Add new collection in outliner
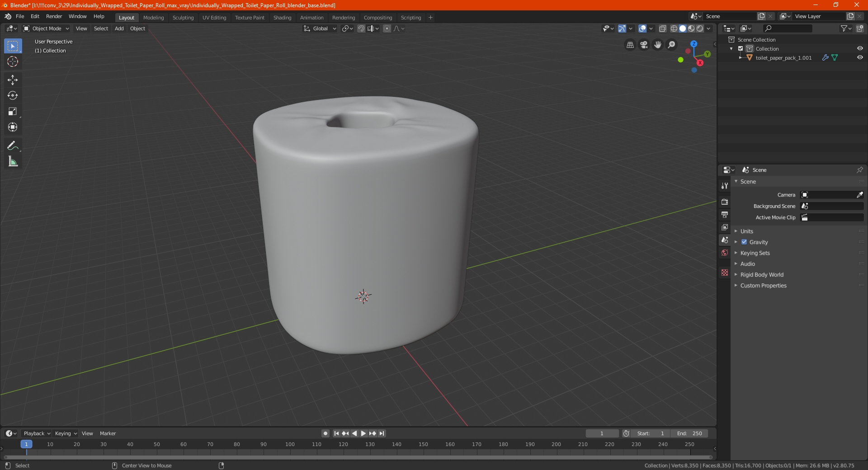 pyautogui.click(x=859, y=28)
